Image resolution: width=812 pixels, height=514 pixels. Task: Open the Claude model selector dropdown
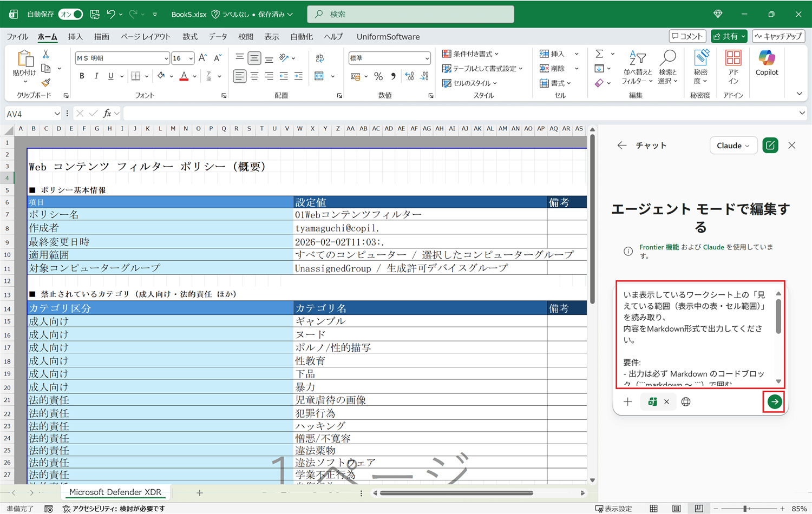[734, 146]
